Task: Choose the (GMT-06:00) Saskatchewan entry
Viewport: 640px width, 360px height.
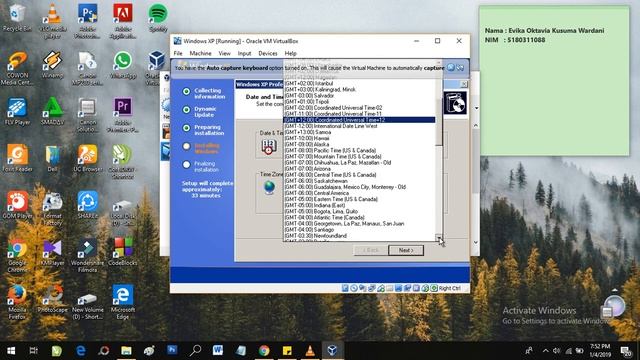Action: 359,181
